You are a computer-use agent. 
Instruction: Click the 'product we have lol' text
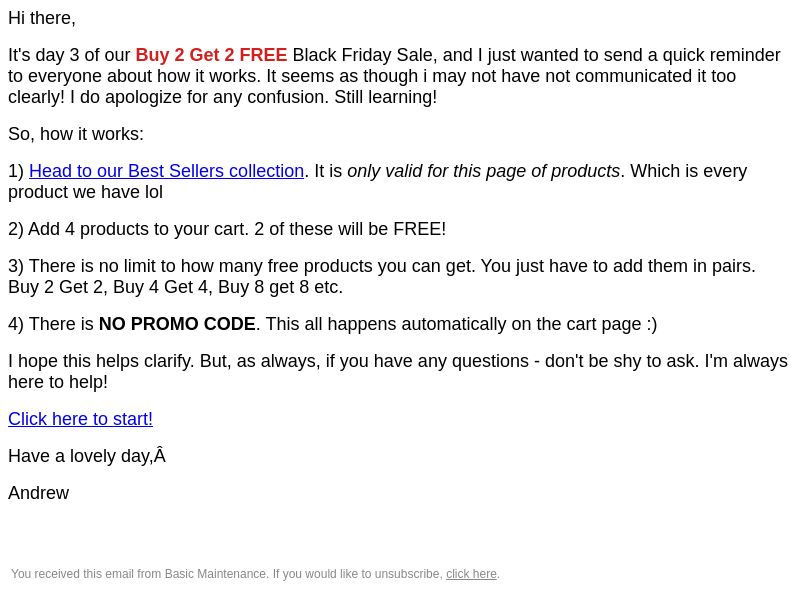click(x=85, y=192)
